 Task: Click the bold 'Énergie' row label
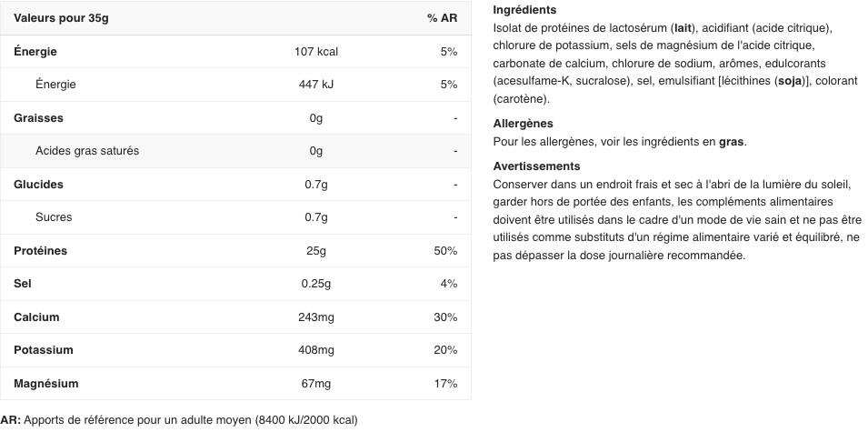[x=35, y=52]
